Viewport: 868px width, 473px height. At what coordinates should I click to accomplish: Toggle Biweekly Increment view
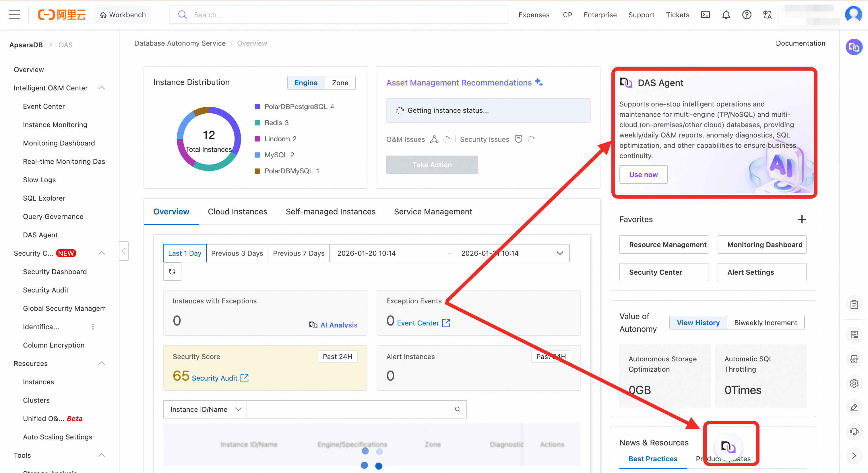click(766, 323)
